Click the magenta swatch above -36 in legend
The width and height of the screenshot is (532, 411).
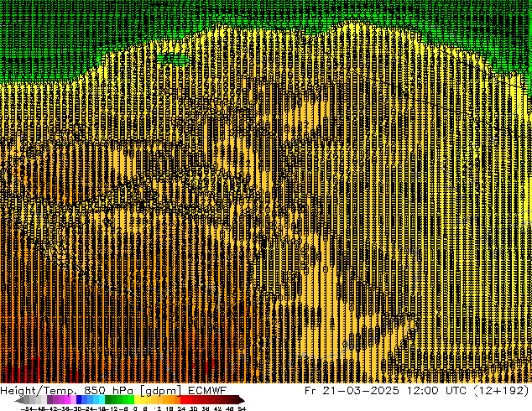click(67, 400)
